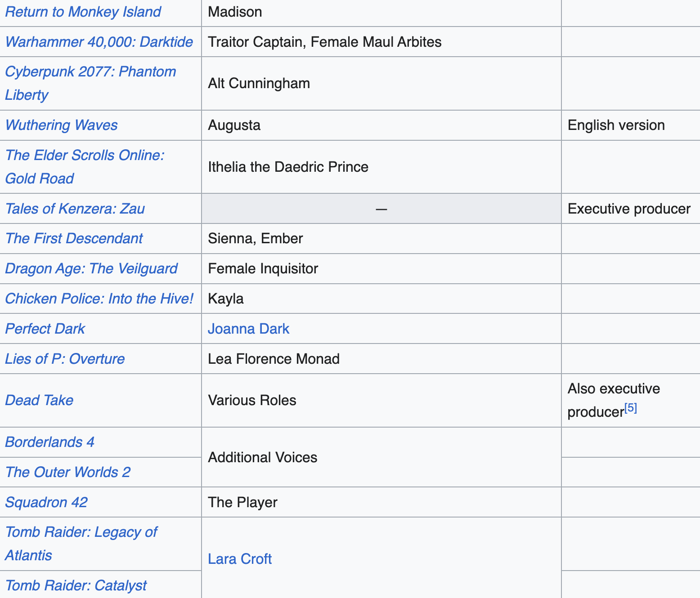Go to The Outer Worlds 2 link

(x=67, y=472)
